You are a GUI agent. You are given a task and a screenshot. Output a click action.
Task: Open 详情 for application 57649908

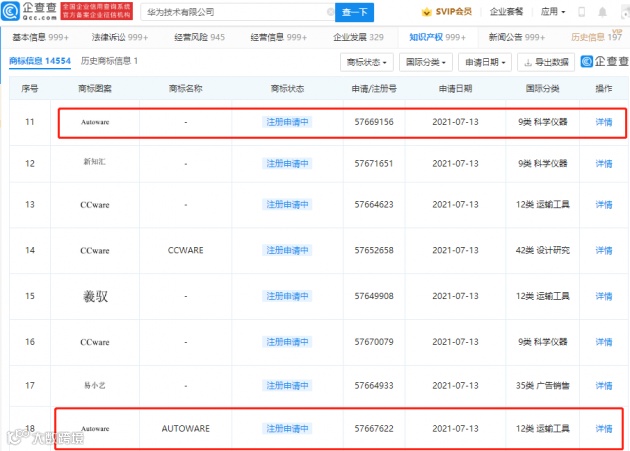603,296
